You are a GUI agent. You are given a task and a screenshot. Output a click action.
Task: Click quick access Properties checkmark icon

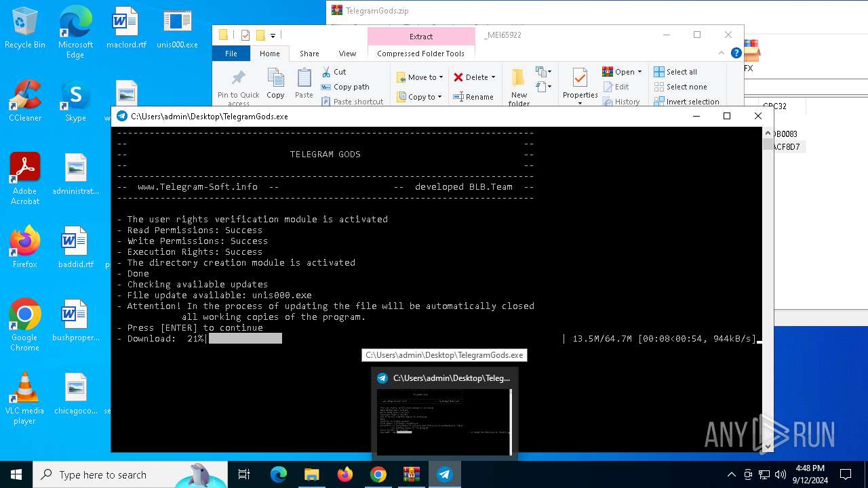pyautogui.click(x=245, y=35)
